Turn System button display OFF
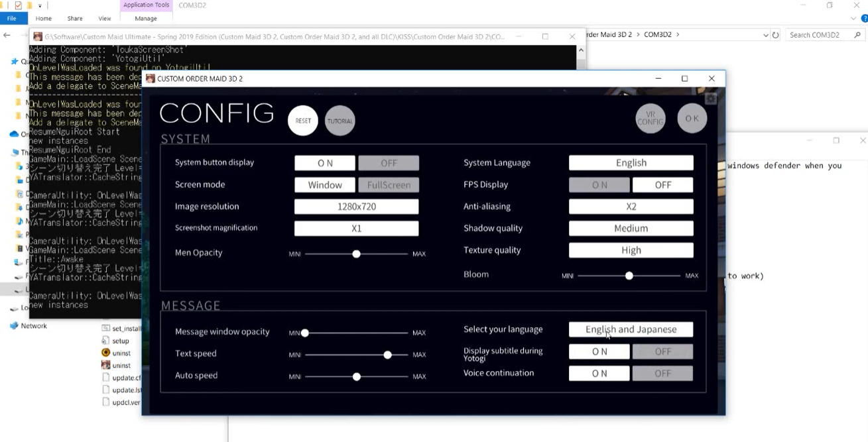 tap(389, 163)
